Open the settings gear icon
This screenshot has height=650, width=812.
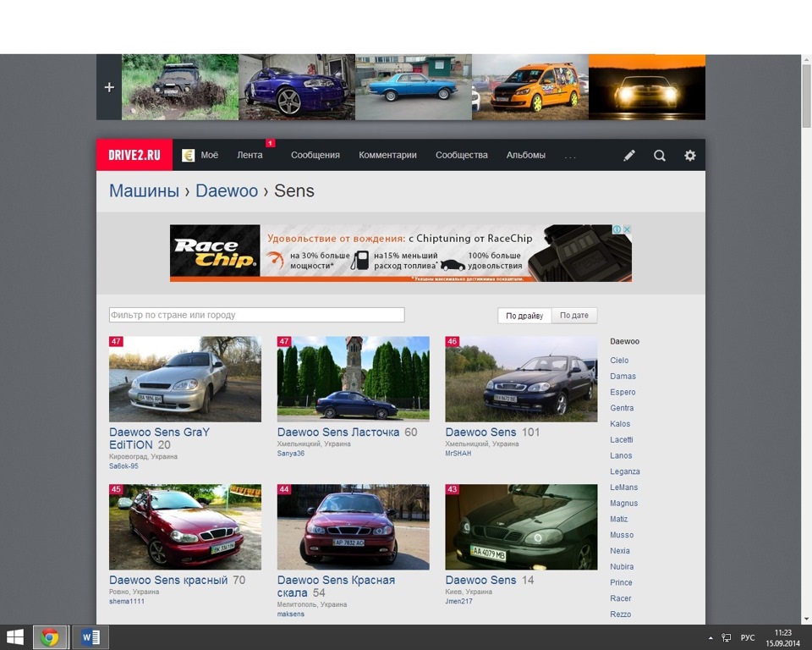(x=690, y=156)
